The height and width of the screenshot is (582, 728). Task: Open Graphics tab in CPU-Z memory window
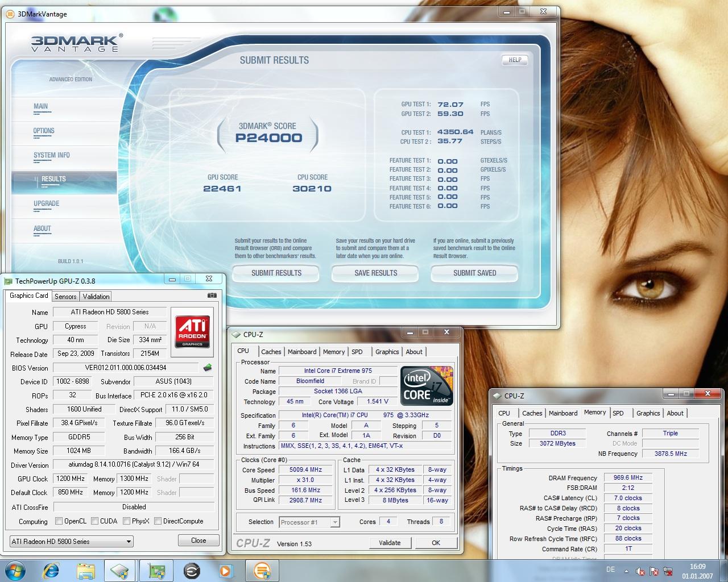click(648, 413)
